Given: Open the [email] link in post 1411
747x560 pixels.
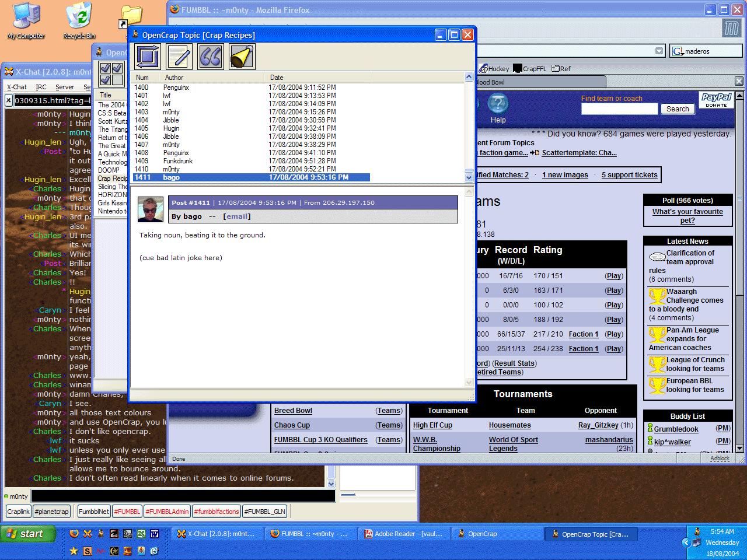Looking at the screenshot, I should (237, 216).
